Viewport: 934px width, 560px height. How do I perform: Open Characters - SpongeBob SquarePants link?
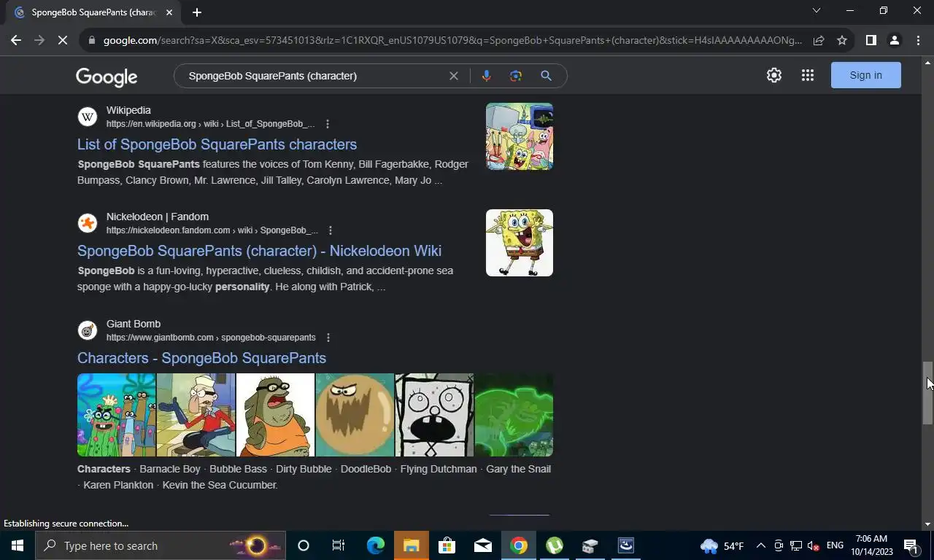pos(202,358)
